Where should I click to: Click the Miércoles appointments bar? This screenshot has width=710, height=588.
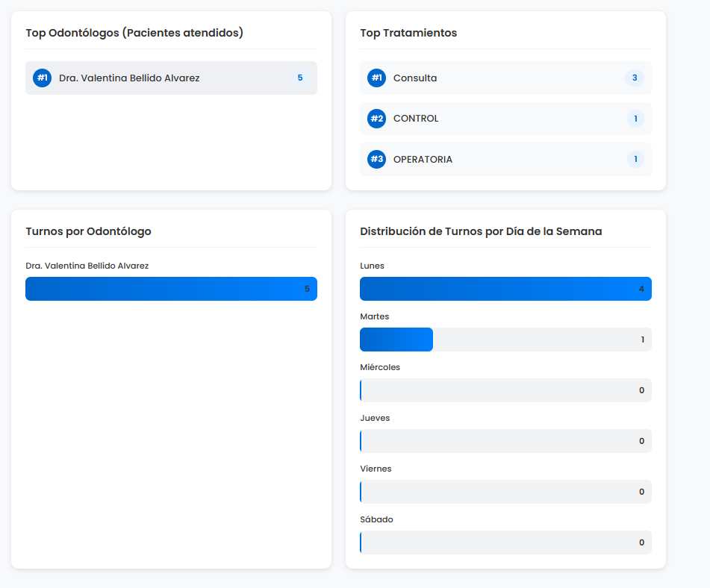(505, 390)
